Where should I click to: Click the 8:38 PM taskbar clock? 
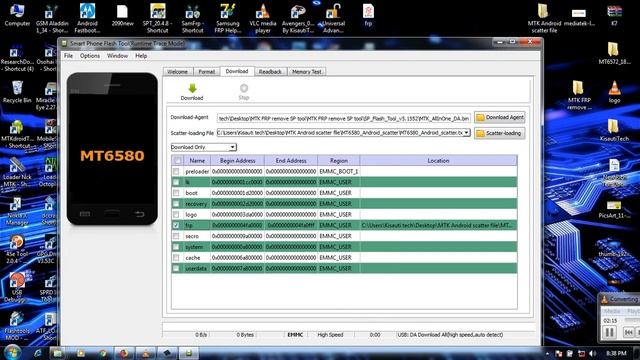point(616,353)
